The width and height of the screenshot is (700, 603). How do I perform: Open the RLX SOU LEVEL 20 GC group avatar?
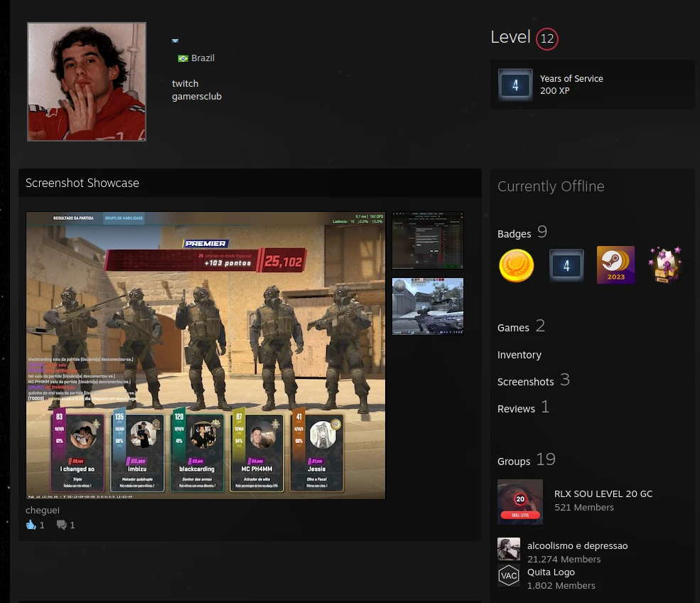pyautogui.click(x=519, y=502)
